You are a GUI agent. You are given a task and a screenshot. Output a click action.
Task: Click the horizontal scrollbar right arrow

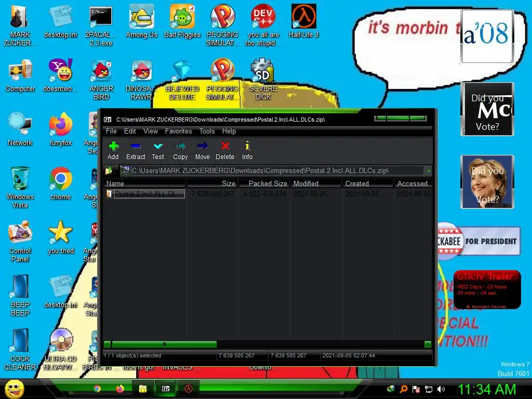pos(428,344)
